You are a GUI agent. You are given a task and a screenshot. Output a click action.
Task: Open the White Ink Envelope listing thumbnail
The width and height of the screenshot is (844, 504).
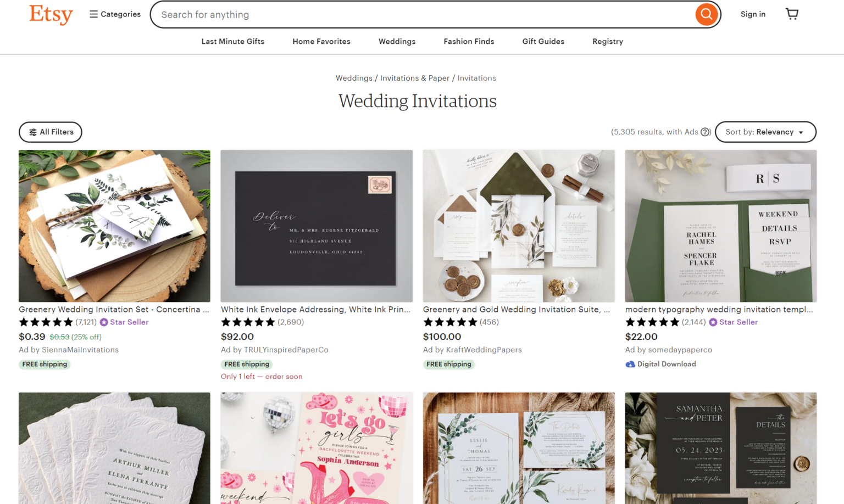(x=316, y=226)
